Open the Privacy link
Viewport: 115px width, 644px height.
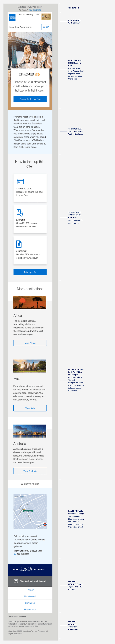tap(30, 590)
